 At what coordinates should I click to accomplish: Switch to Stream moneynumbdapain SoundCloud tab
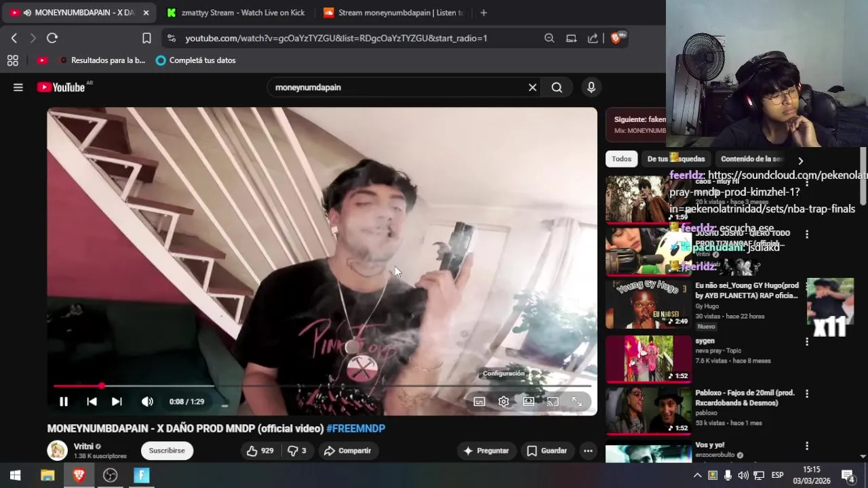coord(393,13)
